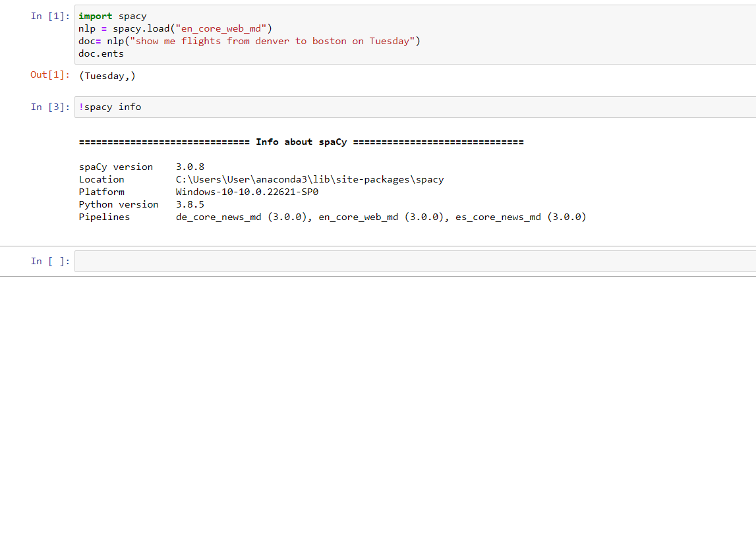The width and height of the screenshot is (756, 537).
Task: Click the Platform value 'Windows-10-10.0.22621-SP0'
Action: click(x=247, y=192)
